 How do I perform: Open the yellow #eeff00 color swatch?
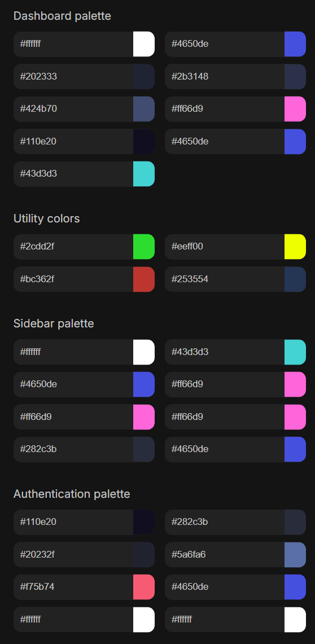click(295, 247)
